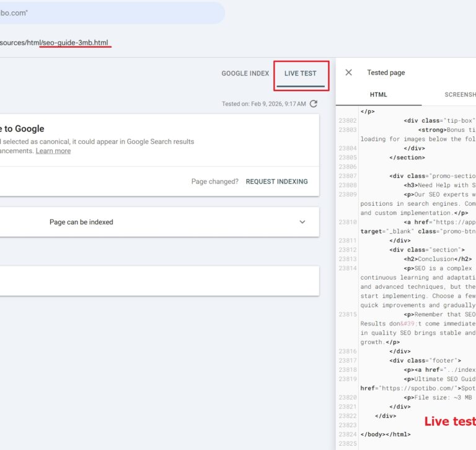476x450 pixels.
Task: Click the Tested on timestamp text
Action: tap(263, 104)
